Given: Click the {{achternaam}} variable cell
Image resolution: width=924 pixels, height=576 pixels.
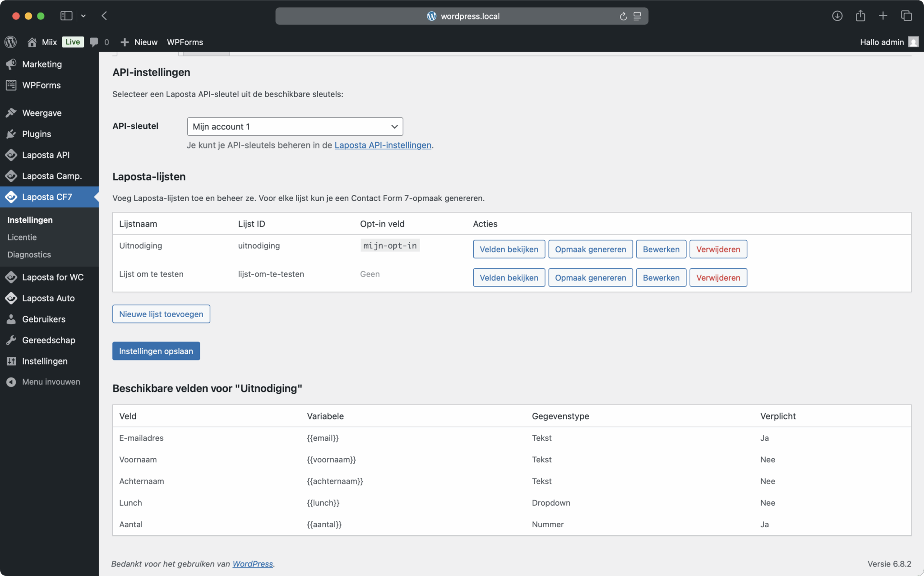Looking at the screenshot, I should [x=335, y=481].
